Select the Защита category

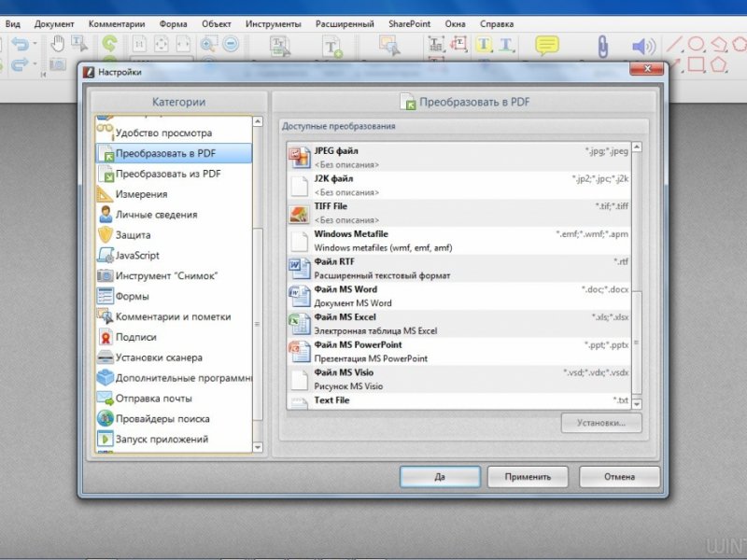(174, 235)
